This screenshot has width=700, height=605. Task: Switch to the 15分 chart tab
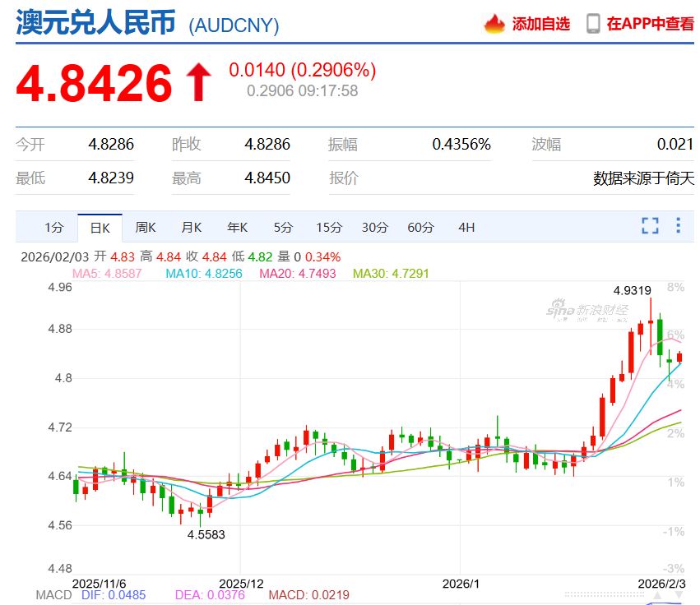pos(329,228)
